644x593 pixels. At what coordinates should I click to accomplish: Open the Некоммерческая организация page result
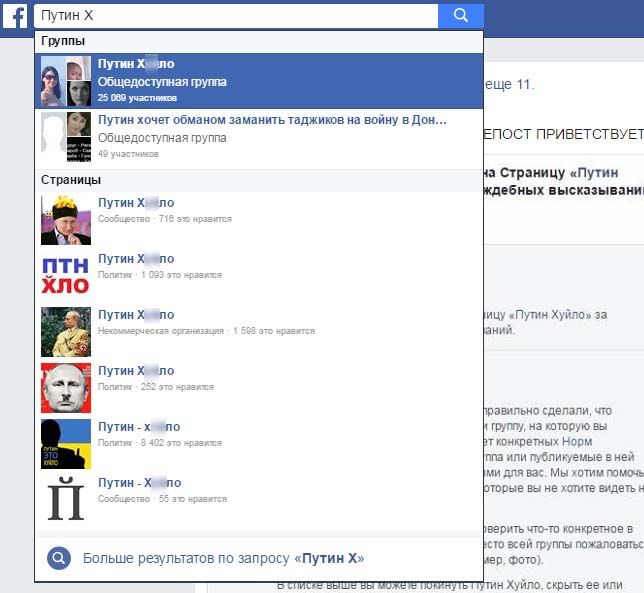coord(259,331)
